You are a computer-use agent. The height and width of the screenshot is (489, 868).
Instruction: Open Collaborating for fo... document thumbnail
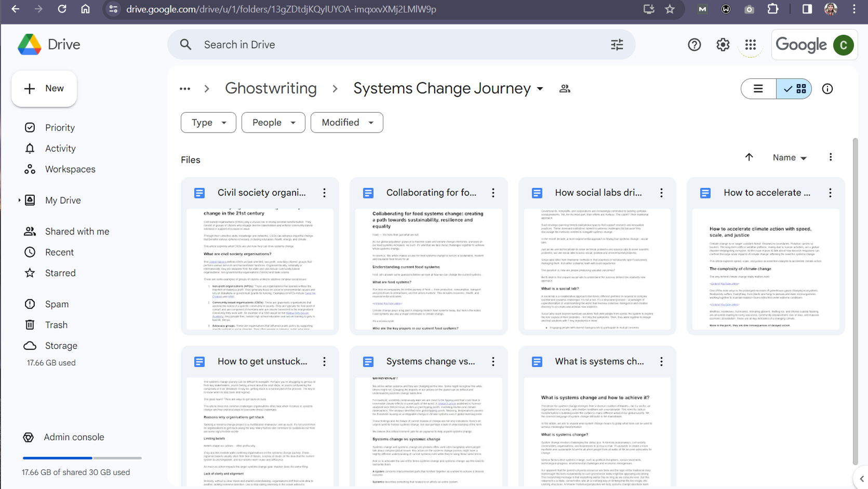(x=429, y=269)
